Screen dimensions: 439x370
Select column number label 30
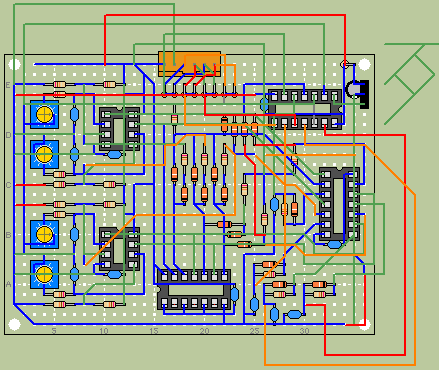[304, 331]
